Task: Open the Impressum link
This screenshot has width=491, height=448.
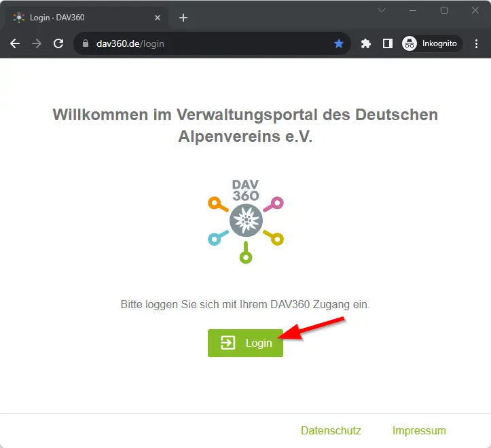Action: click(x=419, y=430)
